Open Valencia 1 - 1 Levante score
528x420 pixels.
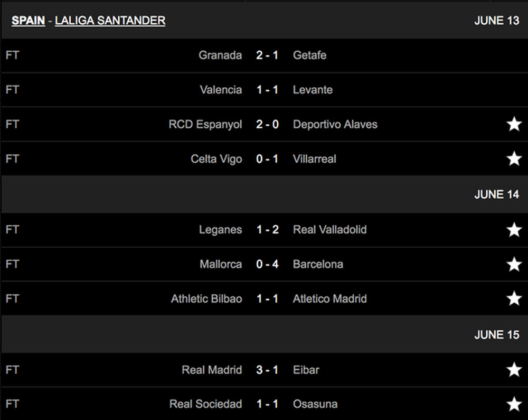coord(267,90)
